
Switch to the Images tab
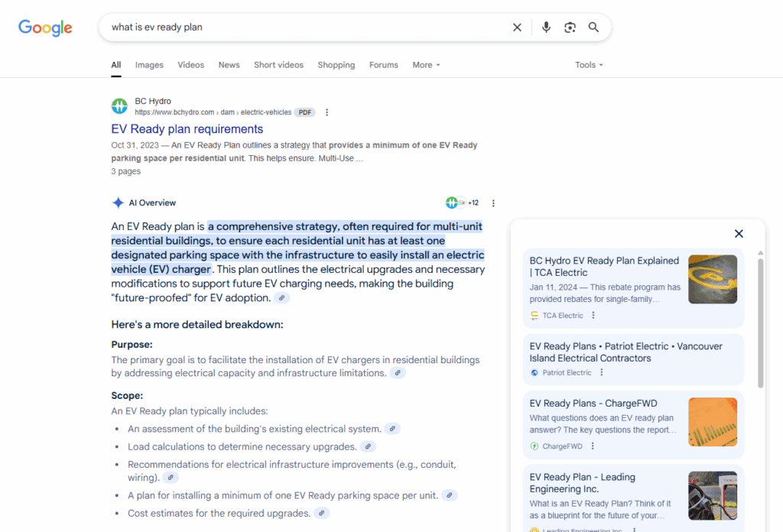[x=149, y=65]
